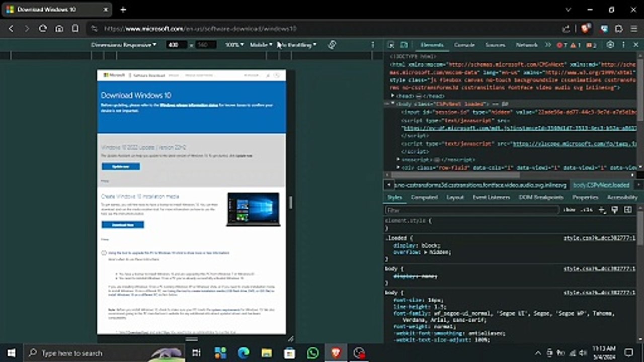Open Task View on taskbar
The width and height of the screenshot is (644, 362).
(197, 353)
